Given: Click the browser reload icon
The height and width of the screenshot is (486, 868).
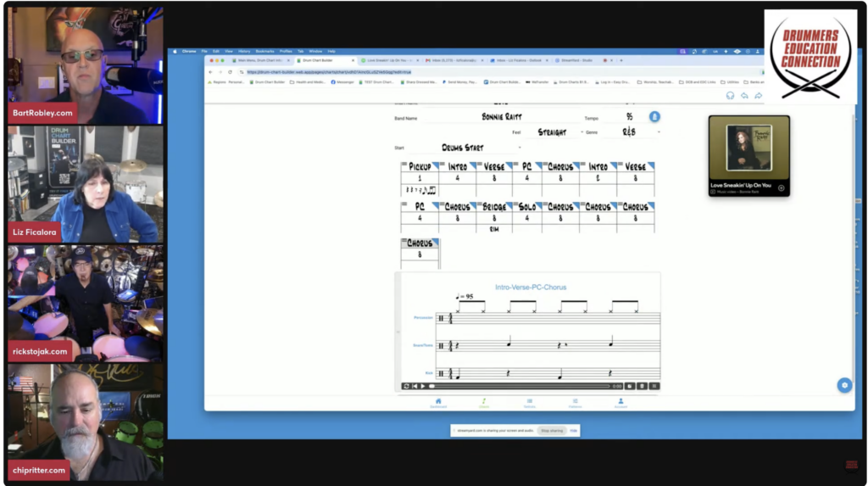Looking at the screenshot, I should [x=231, y=72].
